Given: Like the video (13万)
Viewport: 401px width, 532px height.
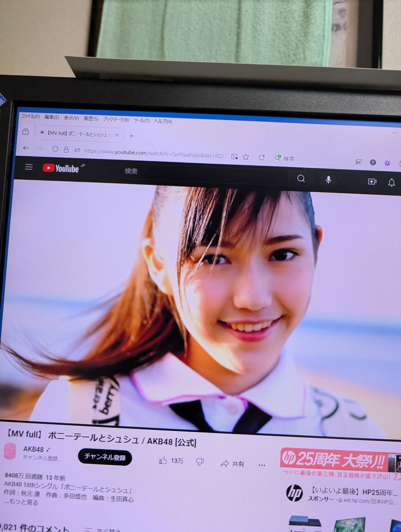Looking at the screenshot, I should [x=171, y=461].
